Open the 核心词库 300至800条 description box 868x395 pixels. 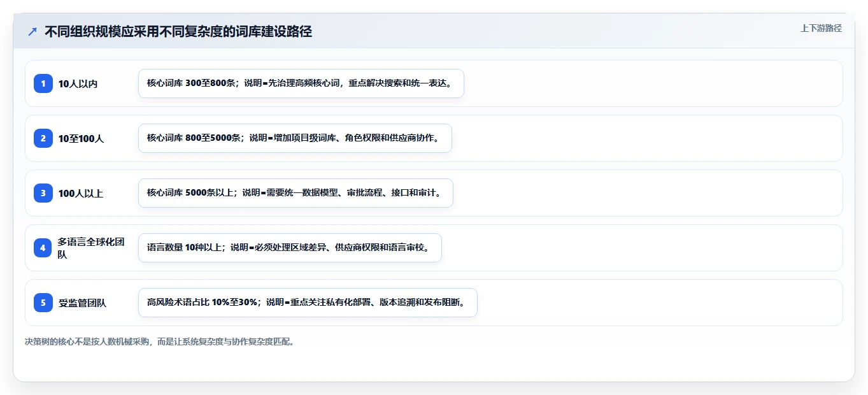click(x=301, y=83)
